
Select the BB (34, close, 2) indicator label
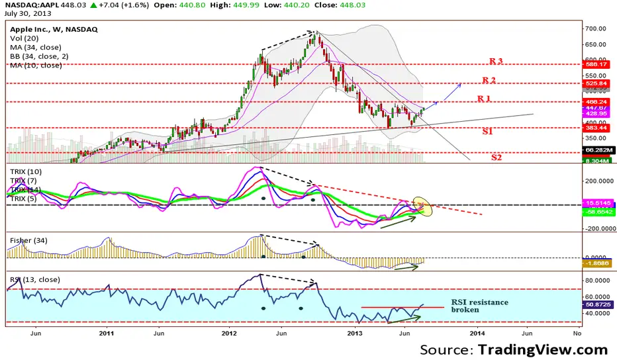tap(39, 57)
